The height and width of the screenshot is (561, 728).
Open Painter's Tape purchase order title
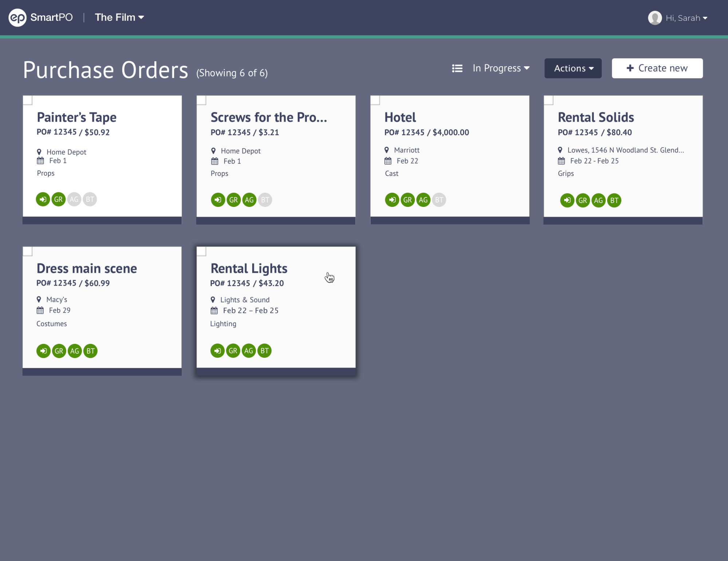[x=77, y=118]
